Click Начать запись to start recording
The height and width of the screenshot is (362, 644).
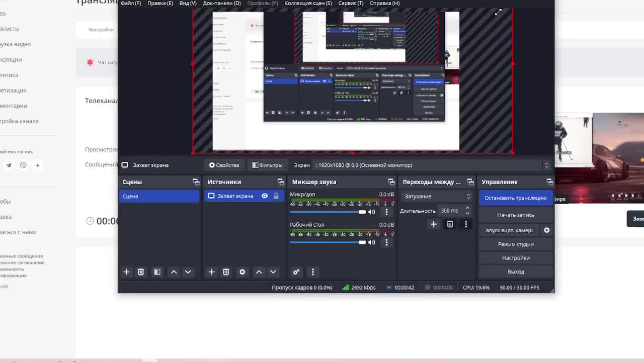click(x=516, y=215)
